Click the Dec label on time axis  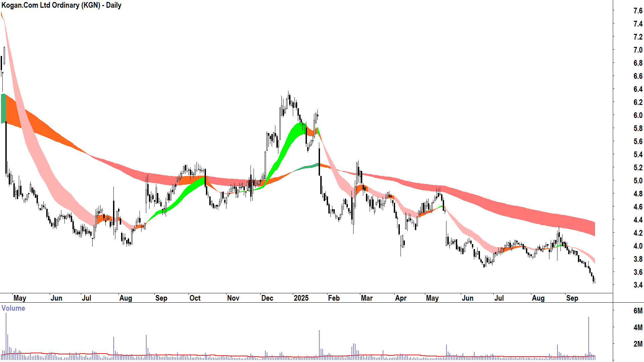point(267,298)
